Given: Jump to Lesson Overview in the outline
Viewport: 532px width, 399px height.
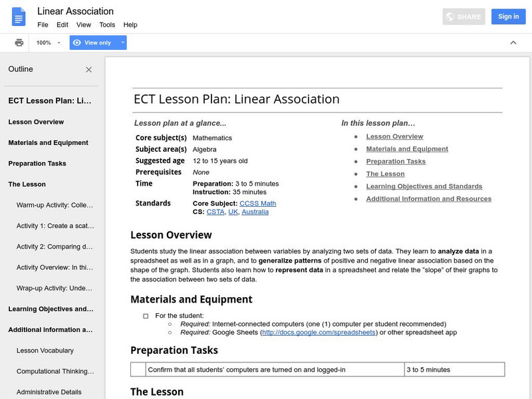Looking at the screenshot, I should (36, 122).
